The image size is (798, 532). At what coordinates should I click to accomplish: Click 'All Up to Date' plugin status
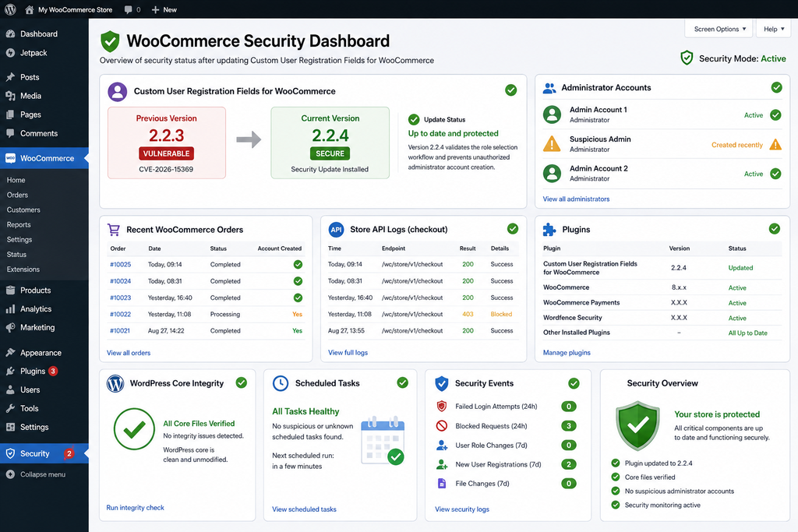click(x=747, y=333)
